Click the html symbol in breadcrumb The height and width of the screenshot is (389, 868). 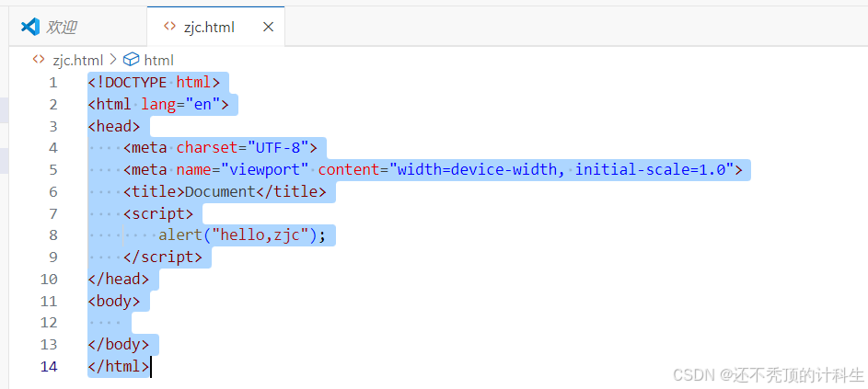click(x=159, y=60)
